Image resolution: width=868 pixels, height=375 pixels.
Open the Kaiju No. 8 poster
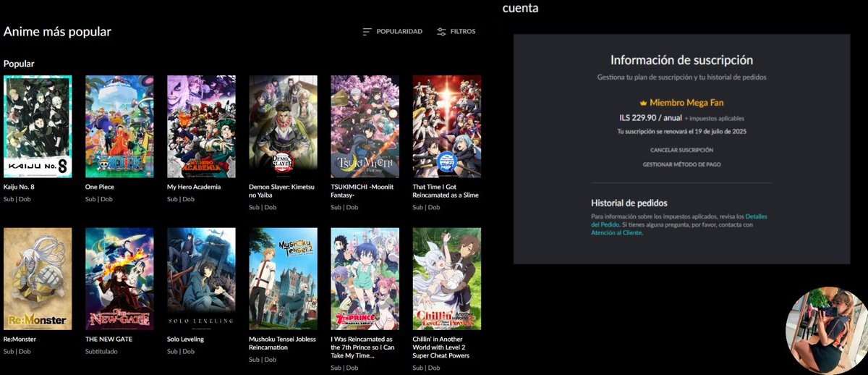(x=38, y=127)
